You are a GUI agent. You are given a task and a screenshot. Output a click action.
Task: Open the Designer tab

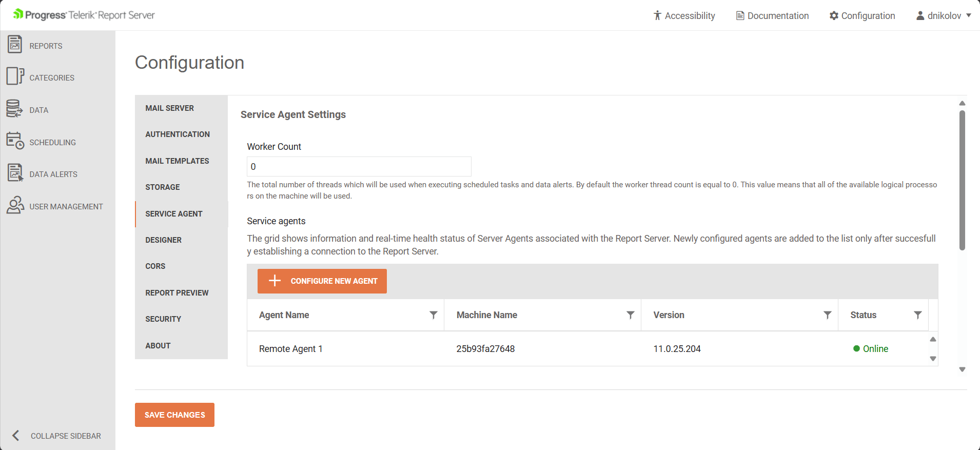tap(181, 240)
